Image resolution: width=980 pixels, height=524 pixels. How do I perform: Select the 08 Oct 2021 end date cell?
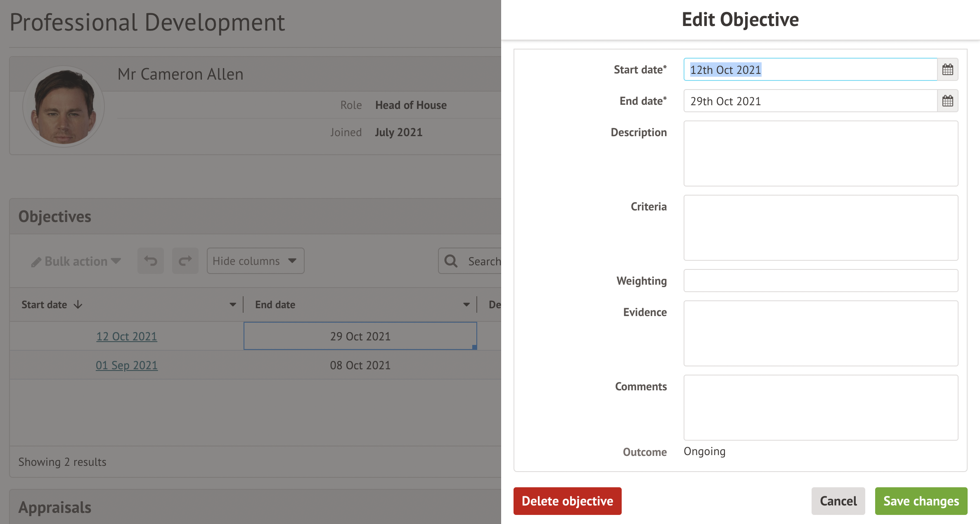(x=360, y=365)
